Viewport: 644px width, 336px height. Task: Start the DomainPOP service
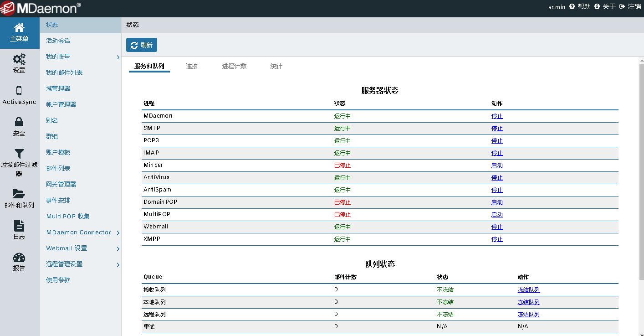[x=497, y=202]
